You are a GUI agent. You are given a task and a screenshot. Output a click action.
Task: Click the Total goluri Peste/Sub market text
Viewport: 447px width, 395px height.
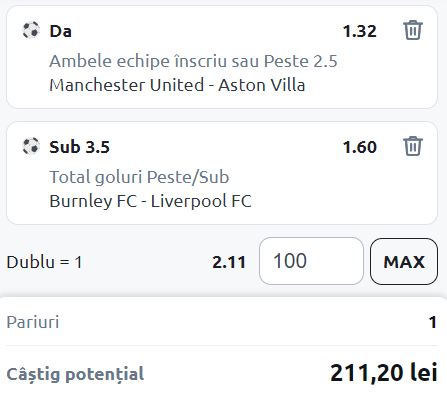(139, 177)
